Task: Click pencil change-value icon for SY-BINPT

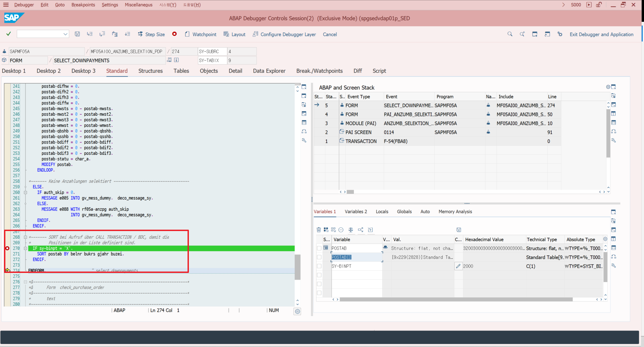Action: coord(458,266)
